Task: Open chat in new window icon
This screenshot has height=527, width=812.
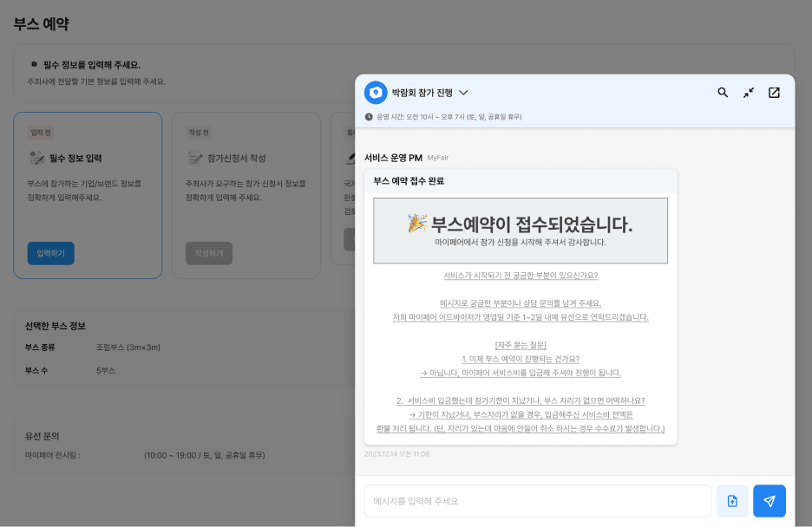Action: [774, 93]
